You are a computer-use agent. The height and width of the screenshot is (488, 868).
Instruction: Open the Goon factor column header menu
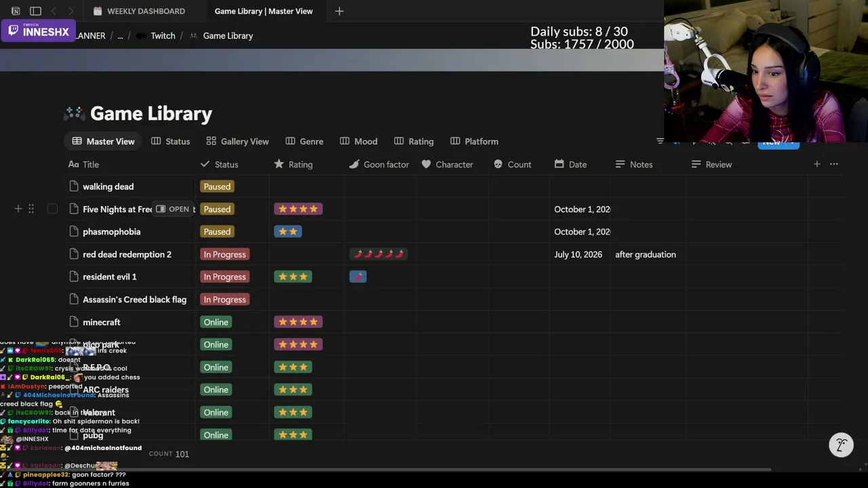click(x=378, y=165)
